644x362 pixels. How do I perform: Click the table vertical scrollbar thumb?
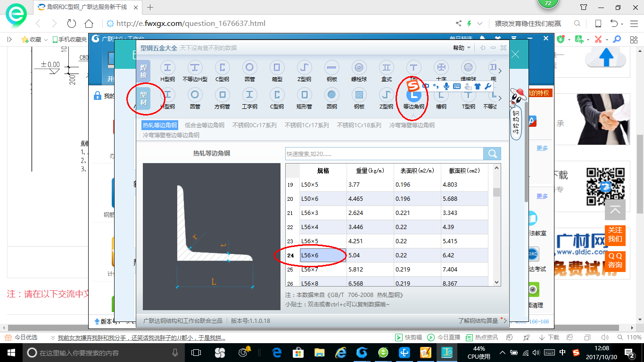pyautogui.click(x=496, y=192)
